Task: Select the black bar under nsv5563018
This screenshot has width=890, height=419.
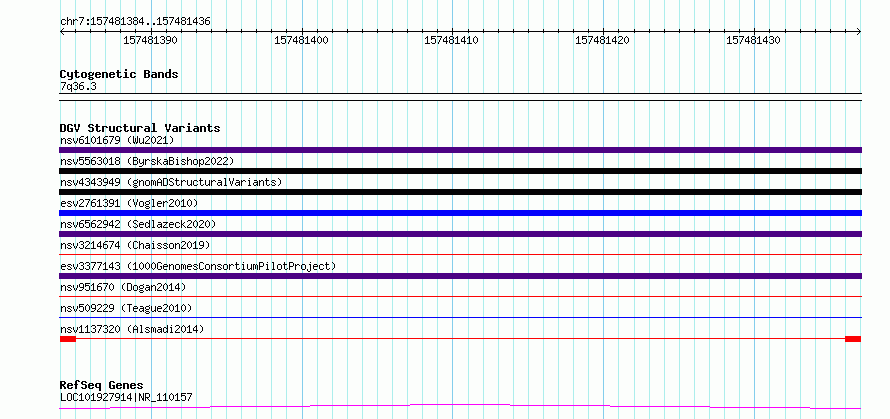Action: (x=460, y=171)
